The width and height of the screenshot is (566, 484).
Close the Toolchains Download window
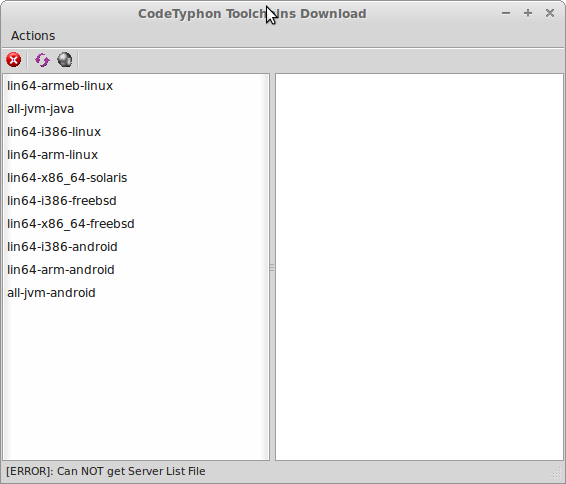click(x=550, y=13)
